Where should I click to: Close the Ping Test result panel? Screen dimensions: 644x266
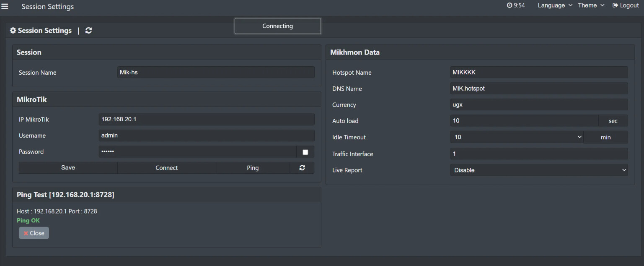[x=34, y=233]
